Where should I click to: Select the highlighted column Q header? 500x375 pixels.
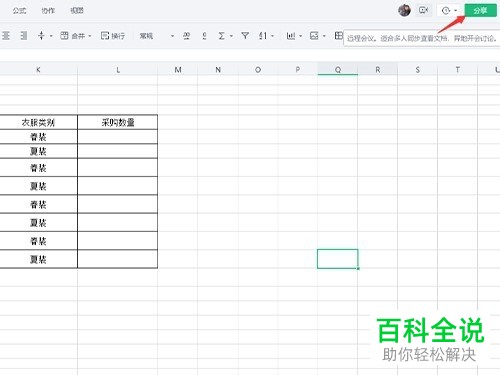338,70
